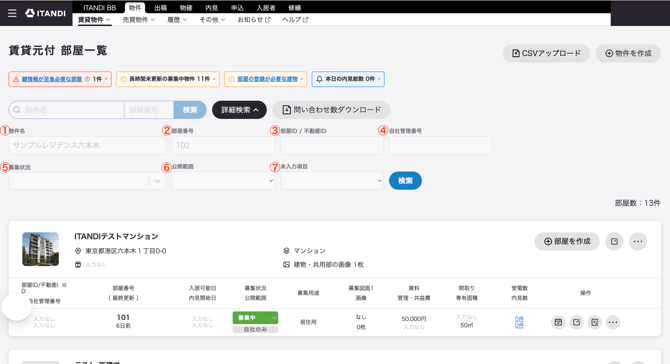
Task: Click the CSVアップロード button
Action: click(x=546, y=53)
